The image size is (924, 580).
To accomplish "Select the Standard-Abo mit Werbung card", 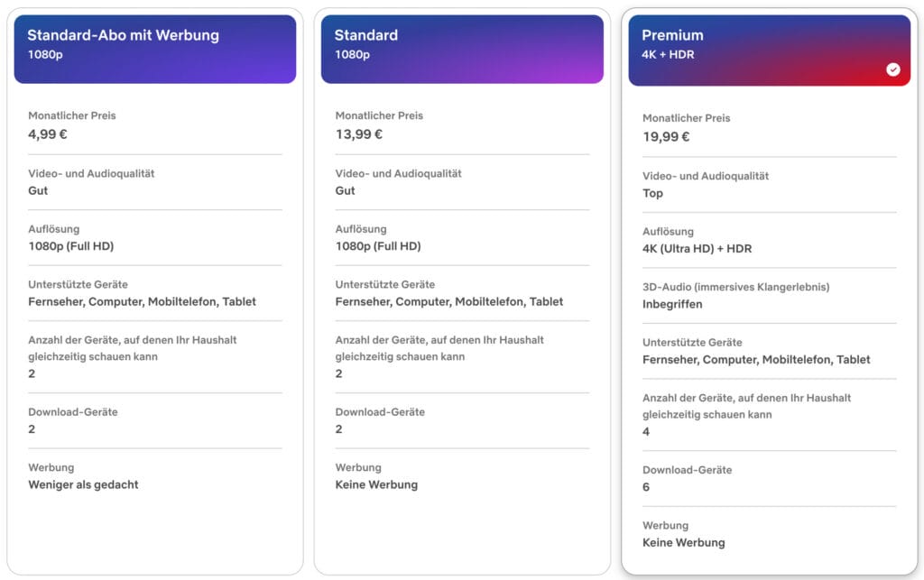I will pyautogui.click(x=154, y=289).
